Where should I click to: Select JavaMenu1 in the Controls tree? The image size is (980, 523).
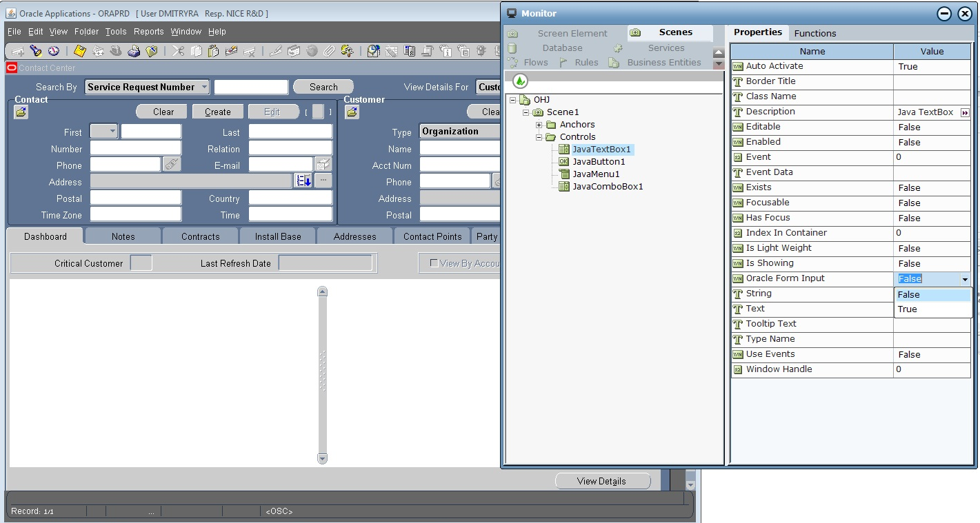(x=596, y=174)
